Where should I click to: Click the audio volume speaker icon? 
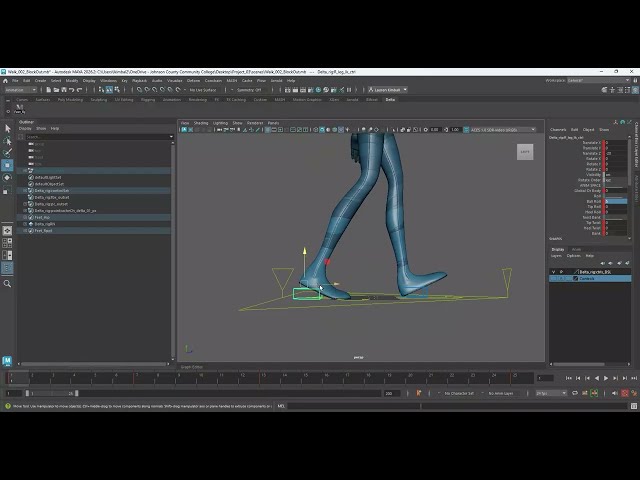(615, 393)
